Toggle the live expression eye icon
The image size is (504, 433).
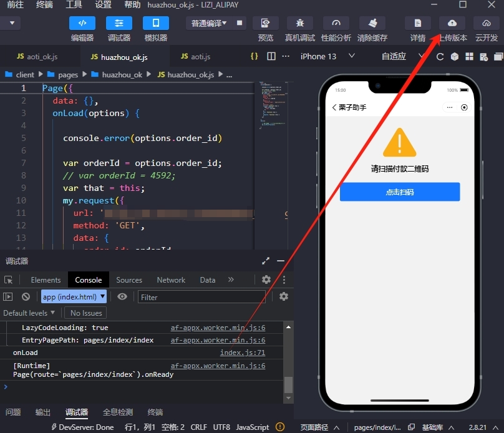pyautogui.click(x=122, y=297)
